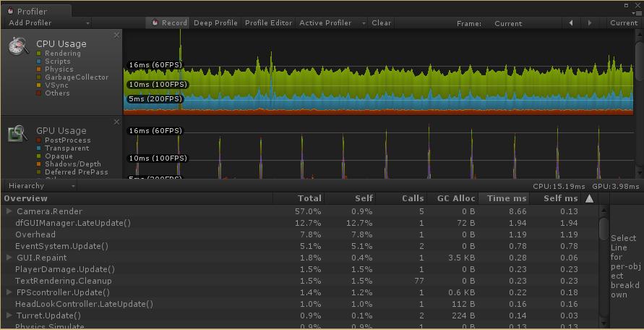Sort by the GC Alloc column header
Screen dimensions: 644x330
pyautogui.click(x=452, y=199)
